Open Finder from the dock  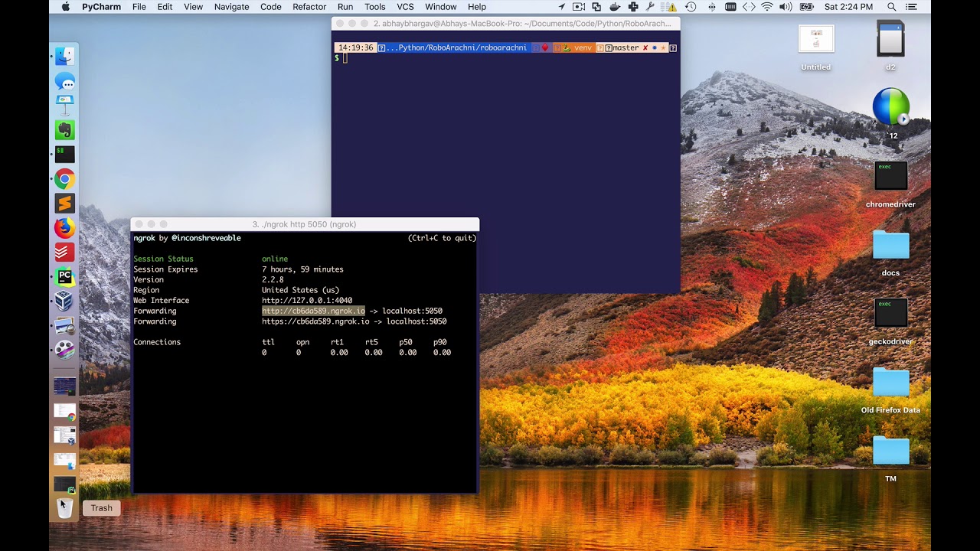tap(65, 56)
